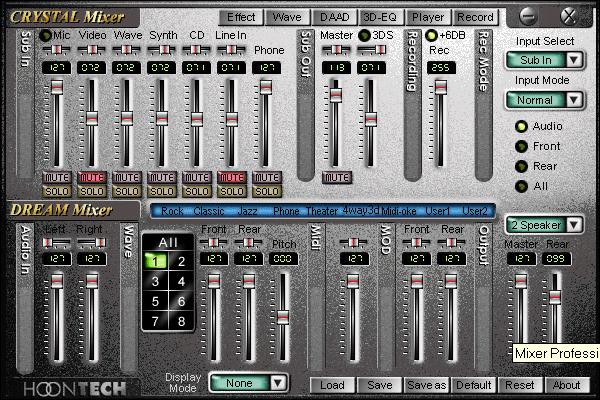This screenshot has width=600, height=400.
Task: Toggle the Mic LED indicator
Action: (46, 36)
